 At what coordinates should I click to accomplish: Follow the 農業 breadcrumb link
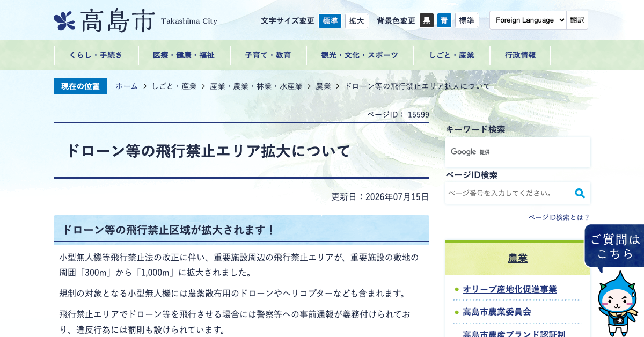(323, 86)
